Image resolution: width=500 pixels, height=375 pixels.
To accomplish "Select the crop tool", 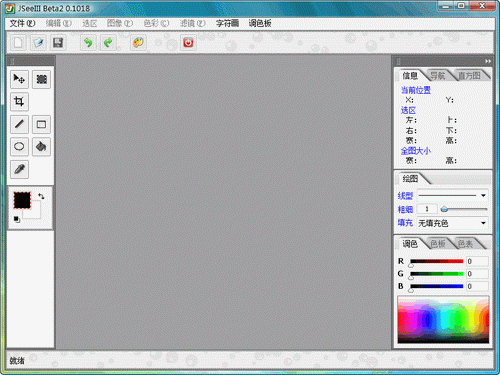I will 19,102.
